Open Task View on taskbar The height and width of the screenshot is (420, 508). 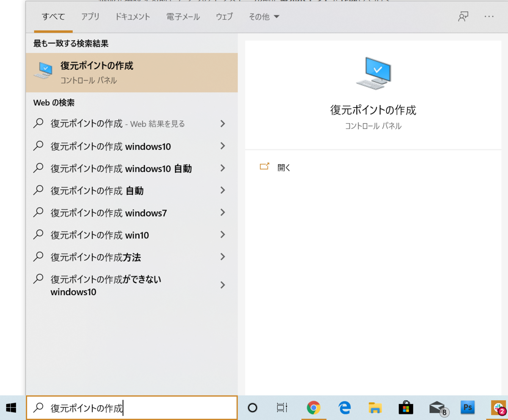point(282,408)
